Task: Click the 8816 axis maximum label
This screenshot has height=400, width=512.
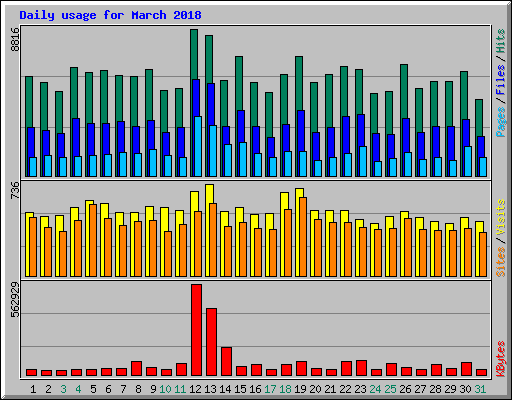Action: click(x=15, y=39)
